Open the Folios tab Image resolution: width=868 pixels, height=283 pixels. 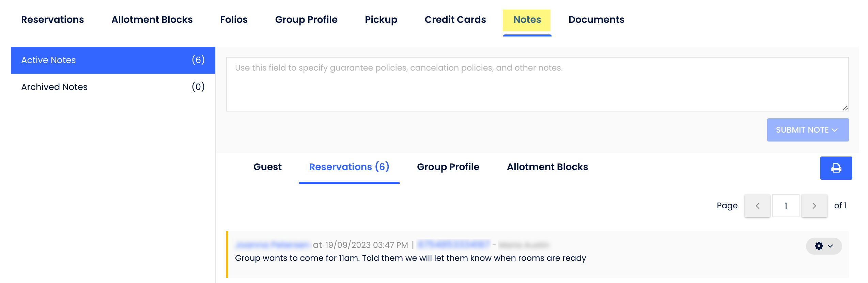click(234, 20)
